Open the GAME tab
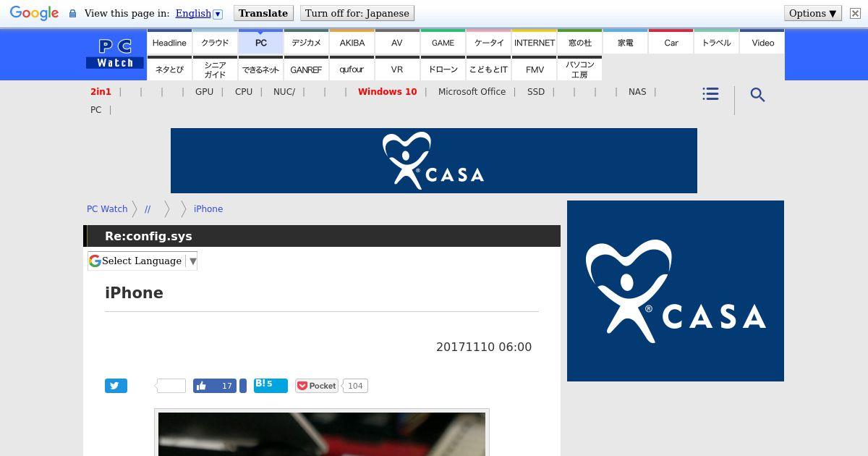The height and width of the screenshot is (456, 868). coord(443,42)
